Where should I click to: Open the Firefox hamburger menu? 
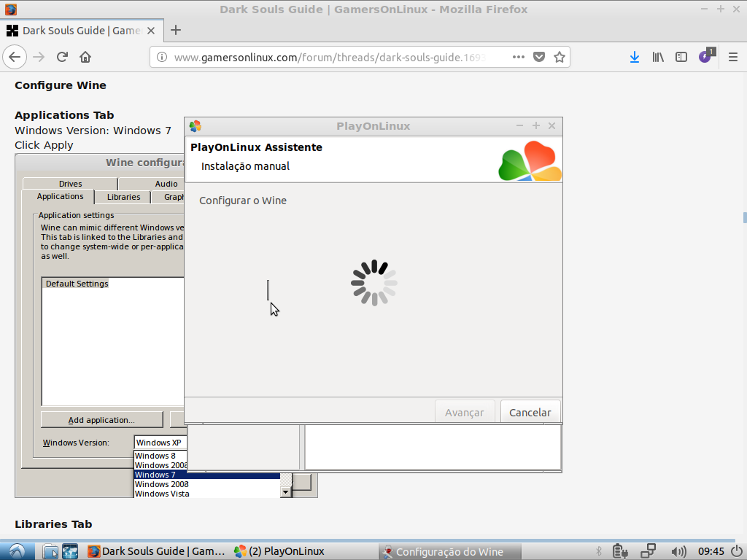pyautogui.click(x=733, y=57)
